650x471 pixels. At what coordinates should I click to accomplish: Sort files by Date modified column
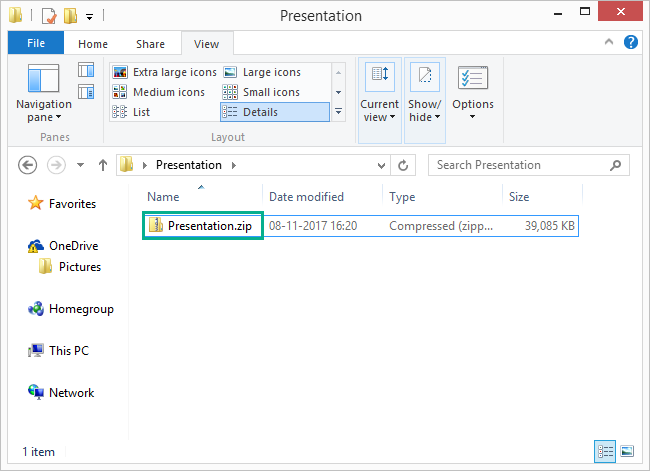tap(306, 197)
